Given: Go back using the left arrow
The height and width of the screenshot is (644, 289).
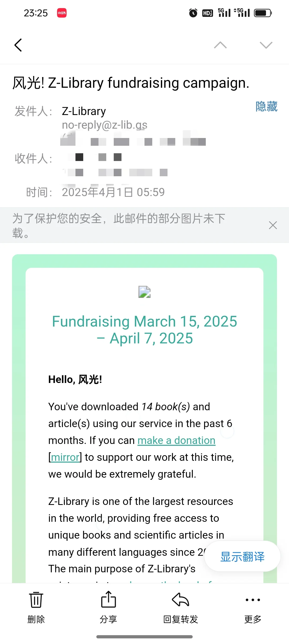Looking at the screenshot, I should click(18, 45).
